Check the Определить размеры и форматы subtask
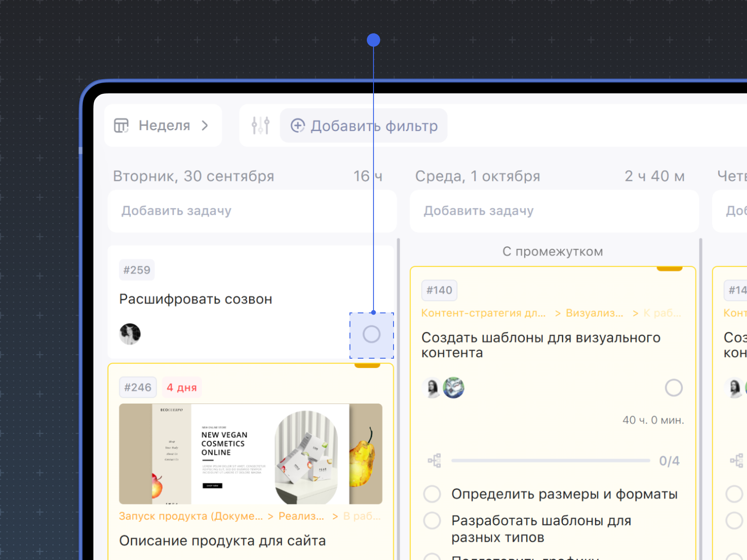The height and width of the screenshot is (560, 747). pyautogui.click(x=432, y=494)
